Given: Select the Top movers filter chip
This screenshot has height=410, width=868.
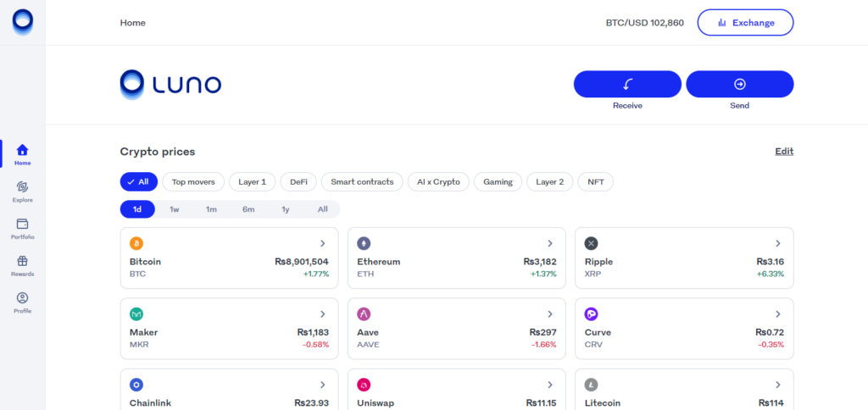Looking at the screenshot, I should coord(193,181).
